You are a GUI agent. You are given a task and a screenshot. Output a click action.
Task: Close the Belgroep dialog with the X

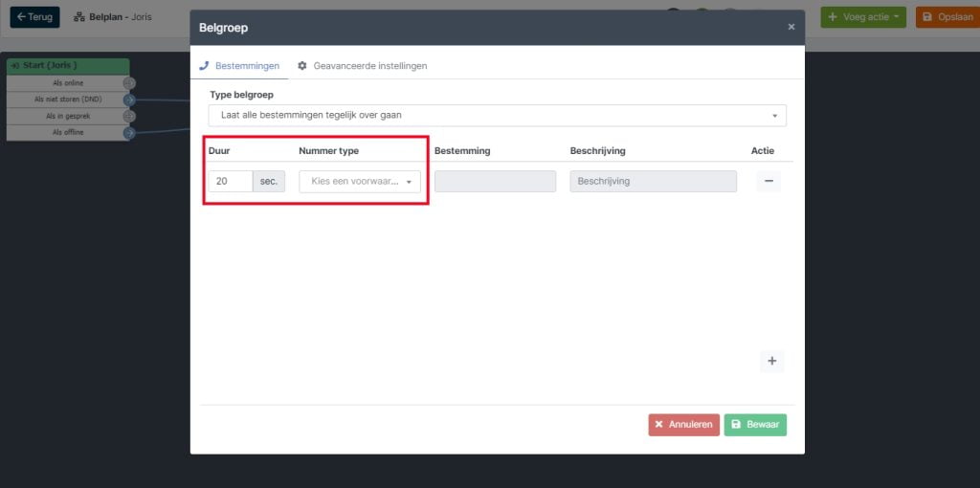tap(791, 27)
